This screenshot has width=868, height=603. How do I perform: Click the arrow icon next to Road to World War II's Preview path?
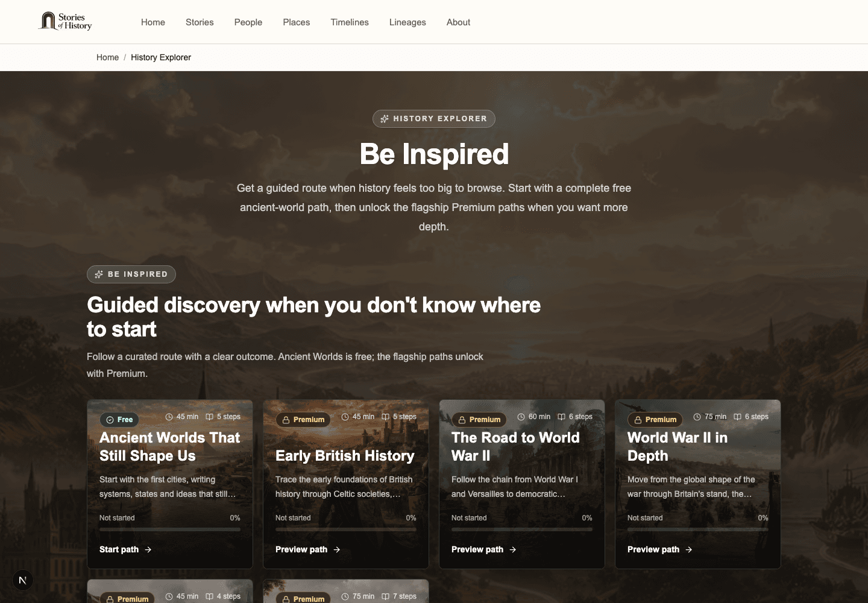(512, 549)
